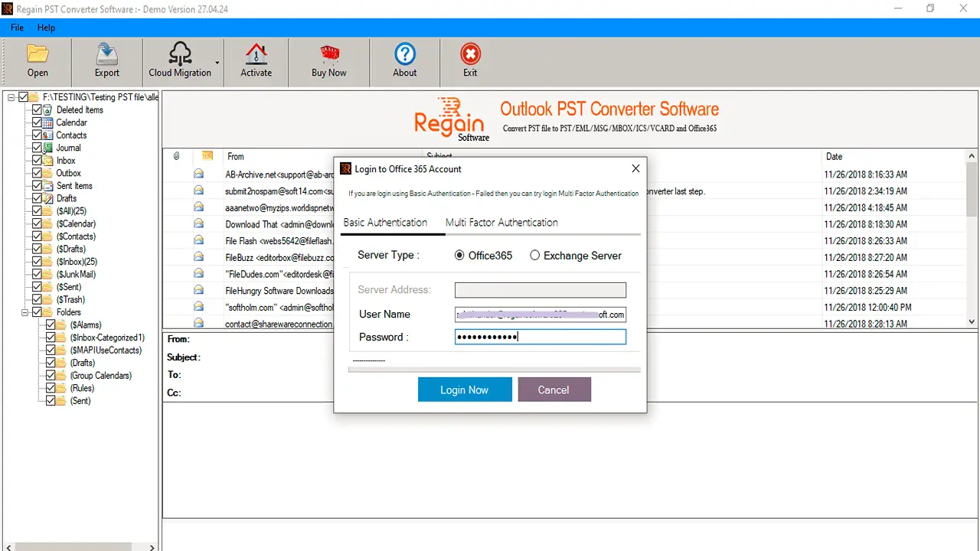980x551 pixels.
Task: Click the Calendar folder icon in tree
Action: click(48, 122)
